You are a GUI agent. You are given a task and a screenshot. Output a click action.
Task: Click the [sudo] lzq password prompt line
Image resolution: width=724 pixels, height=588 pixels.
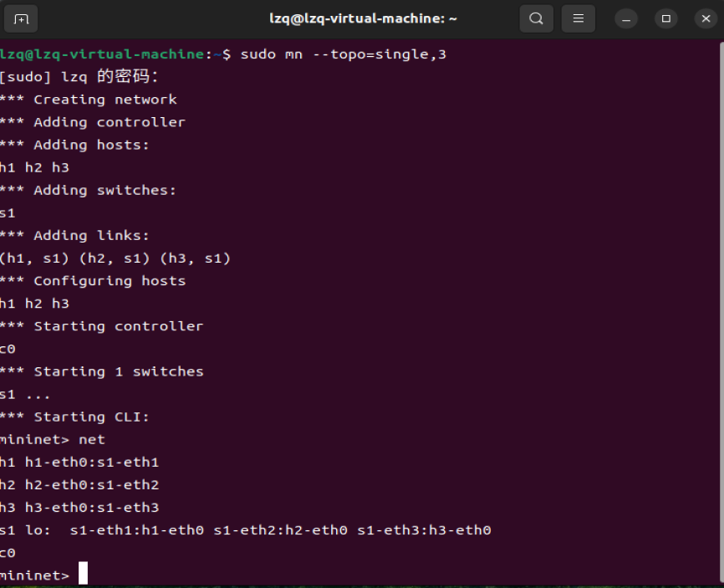(79, 77)
